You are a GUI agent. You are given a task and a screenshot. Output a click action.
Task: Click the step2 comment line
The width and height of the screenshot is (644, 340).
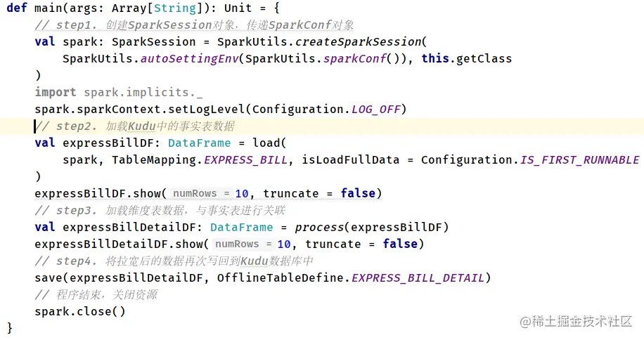point(135,126)
